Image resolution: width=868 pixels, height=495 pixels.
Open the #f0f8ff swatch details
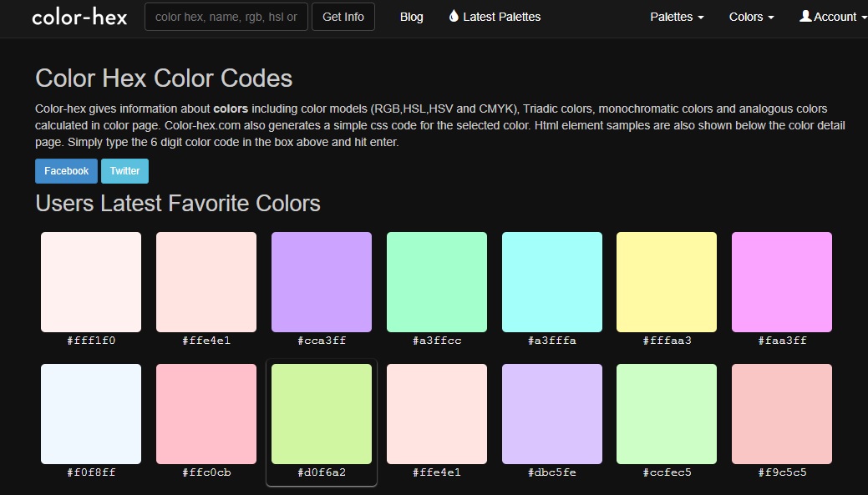(90, 414)
